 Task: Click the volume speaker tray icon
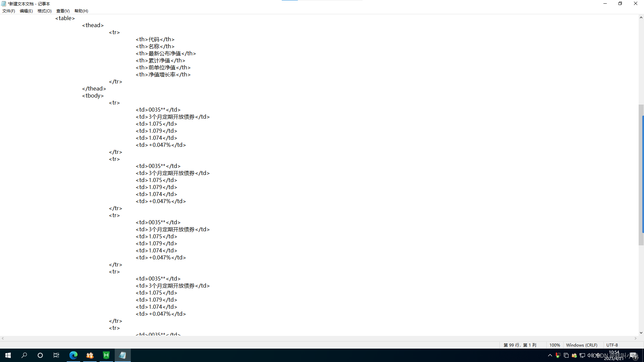pyautogui.click(x=590, y=355)
